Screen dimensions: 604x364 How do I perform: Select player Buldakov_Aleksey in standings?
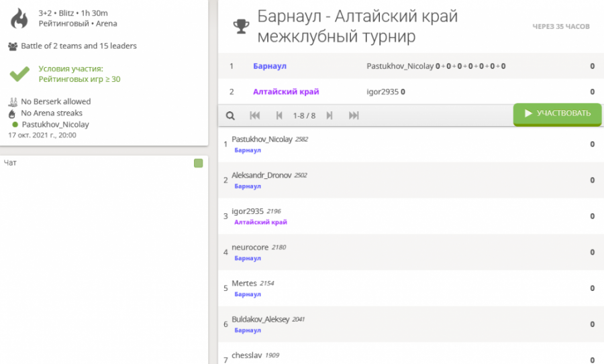[x=260, y=320]
